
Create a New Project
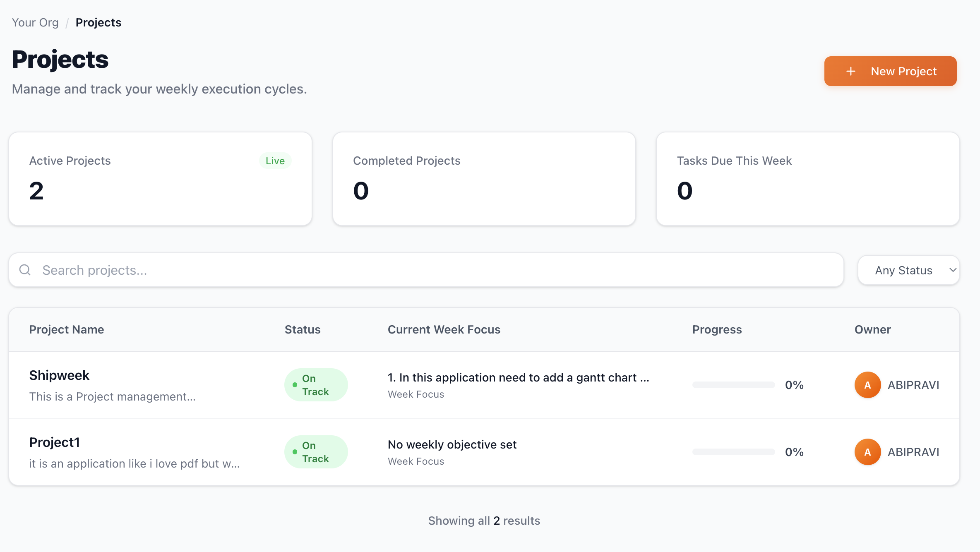click(890, 71)
